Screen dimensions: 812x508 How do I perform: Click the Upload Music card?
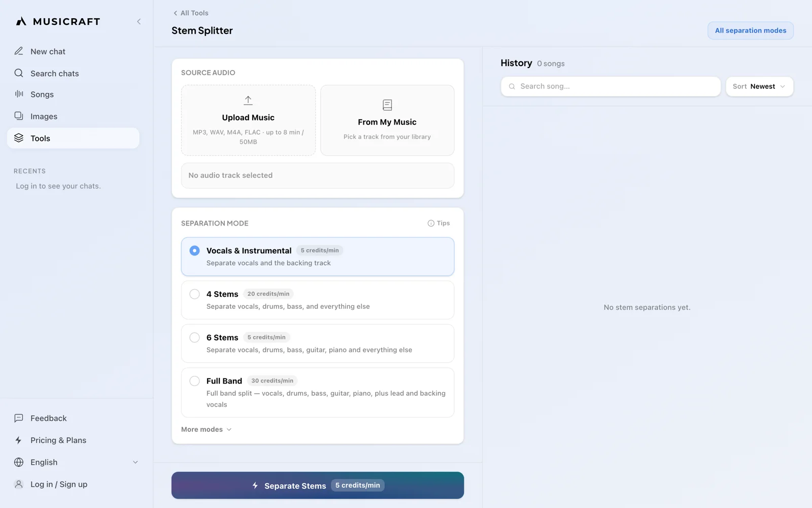click(248, 120)
